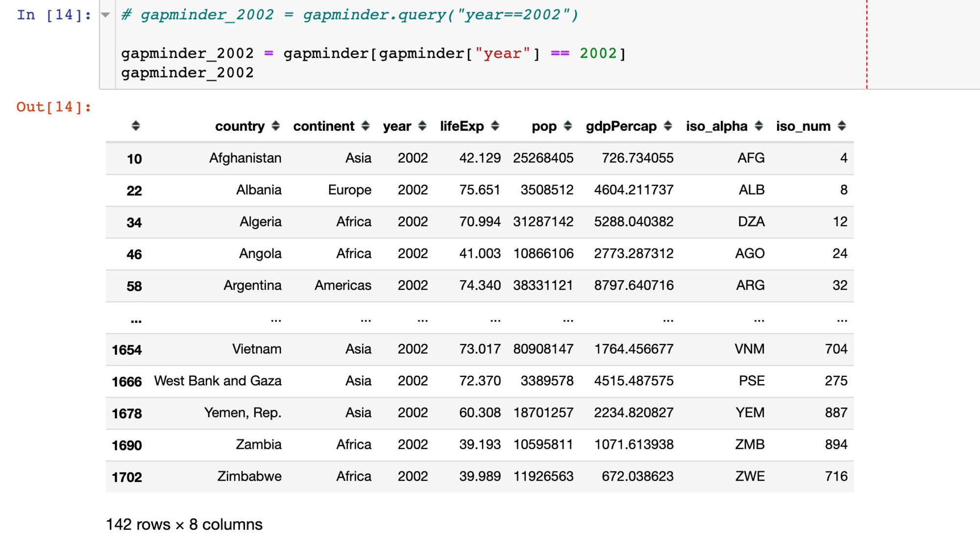The height and width of the screenshot is (540, 980).
Task: Click the commented gapminder.query code line
Action: (x=350, y=15)
